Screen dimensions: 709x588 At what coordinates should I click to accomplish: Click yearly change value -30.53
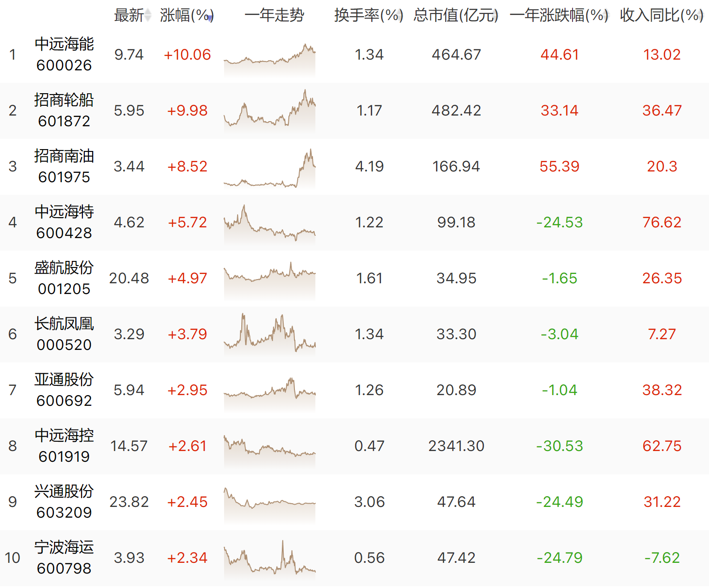pos(559,446)
